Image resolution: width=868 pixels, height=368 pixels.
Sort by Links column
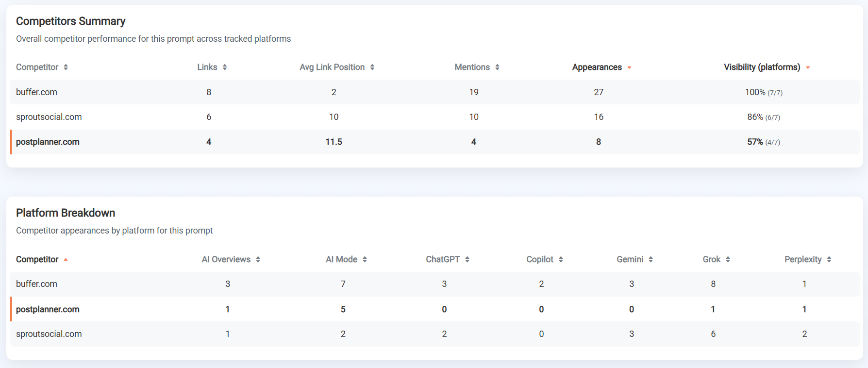click(x=212, y=67)
